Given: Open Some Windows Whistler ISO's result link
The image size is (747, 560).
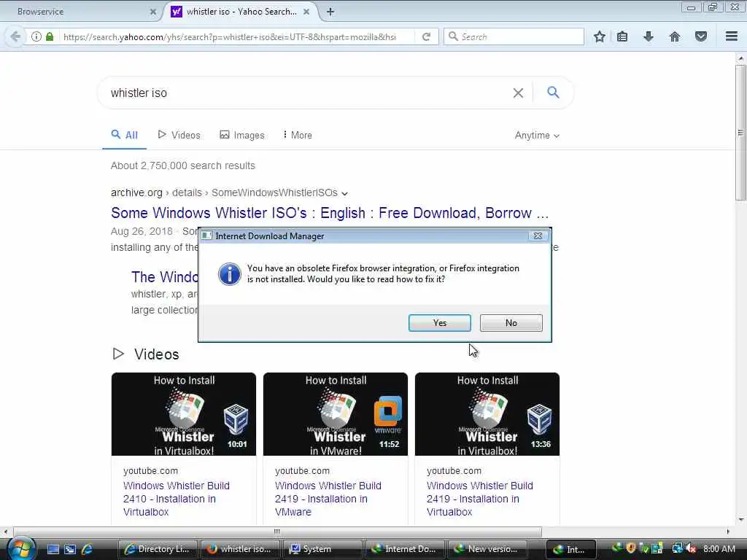Looking at the screenshot, I should click(x=330, y=213).
